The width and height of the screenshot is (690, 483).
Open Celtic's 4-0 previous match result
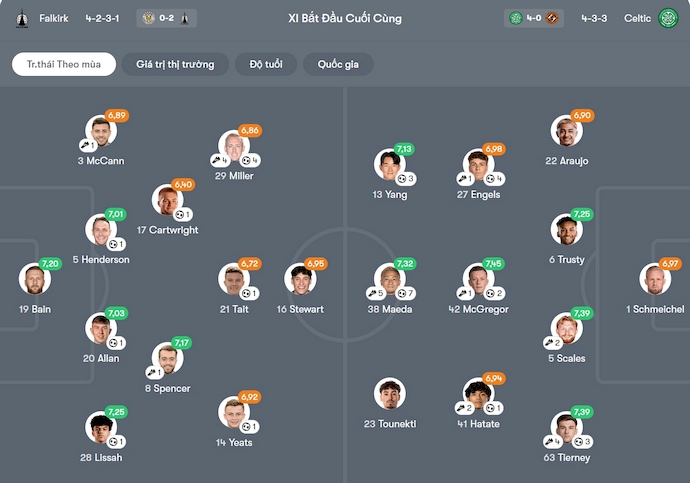535,18
